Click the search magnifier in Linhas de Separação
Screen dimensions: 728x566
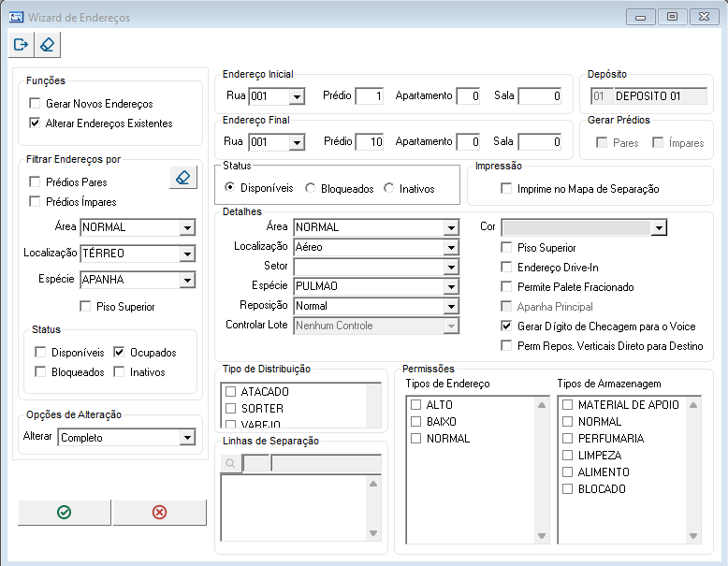click(230, 463)
